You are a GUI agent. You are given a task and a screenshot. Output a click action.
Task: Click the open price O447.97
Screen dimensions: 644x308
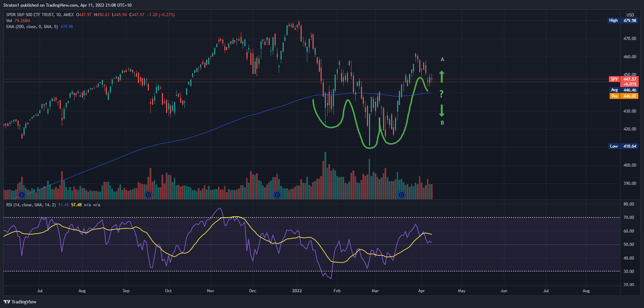[x=84, y=15]
